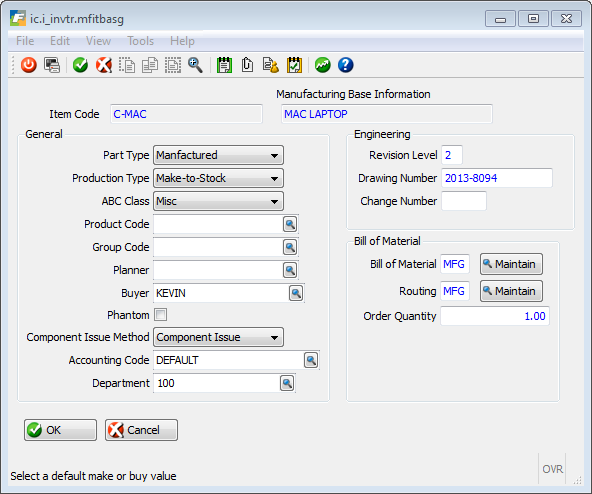Image resolution: width=592 pixels, height=494 pixels.
Task: Click the Order Quantity field
Action: pyautogui.click(x=495, y=316)
